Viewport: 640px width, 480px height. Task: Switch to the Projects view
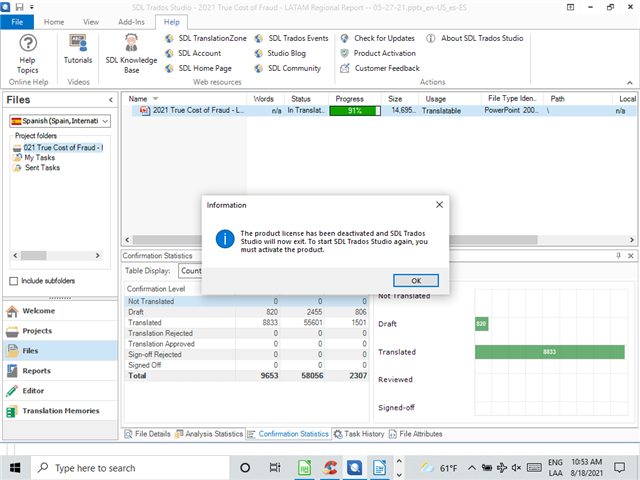pos(60,331)
